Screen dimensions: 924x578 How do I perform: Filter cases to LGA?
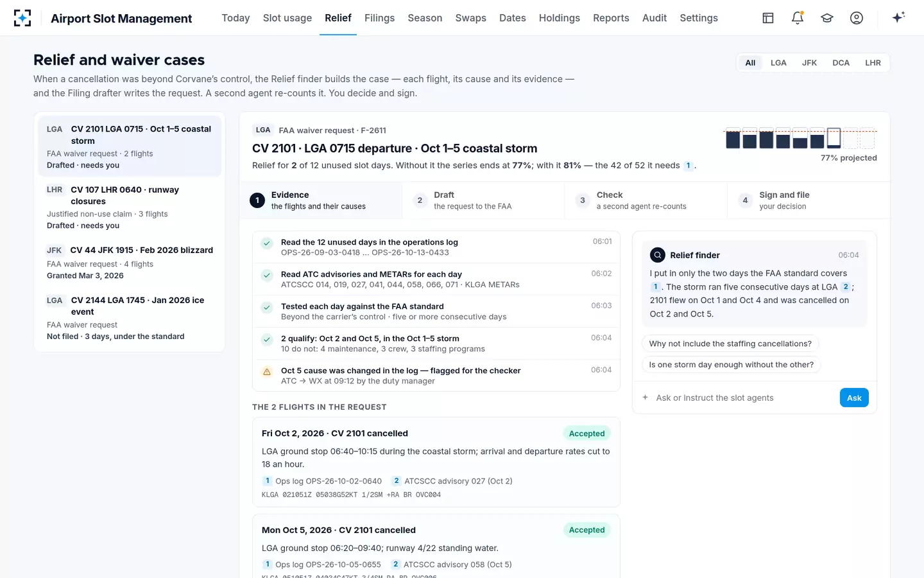click(778, 63)
